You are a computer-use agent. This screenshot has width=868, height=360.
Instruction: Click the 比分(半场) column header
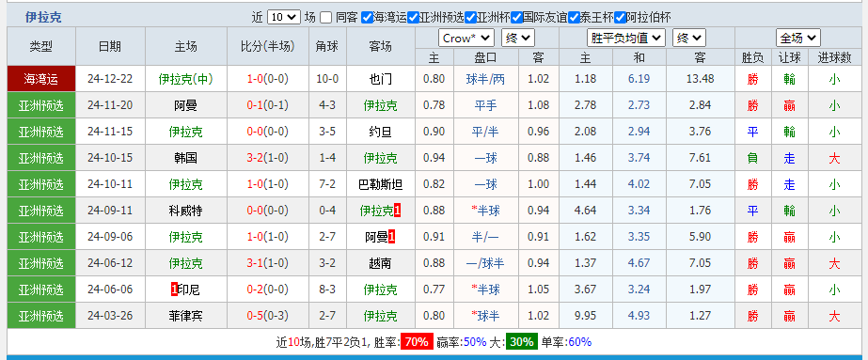267,46
